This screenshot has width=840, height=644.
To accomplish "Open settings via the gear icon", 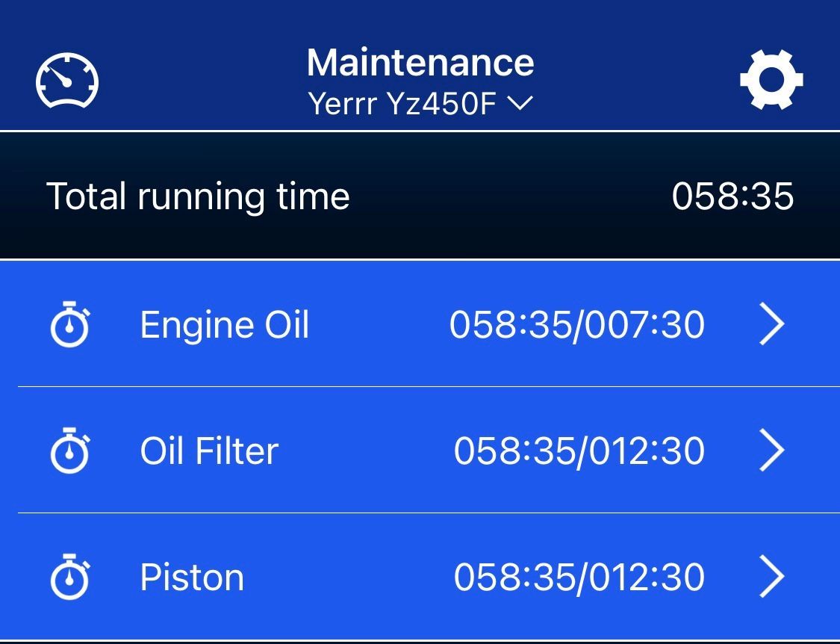I will (x=771, y=80).
